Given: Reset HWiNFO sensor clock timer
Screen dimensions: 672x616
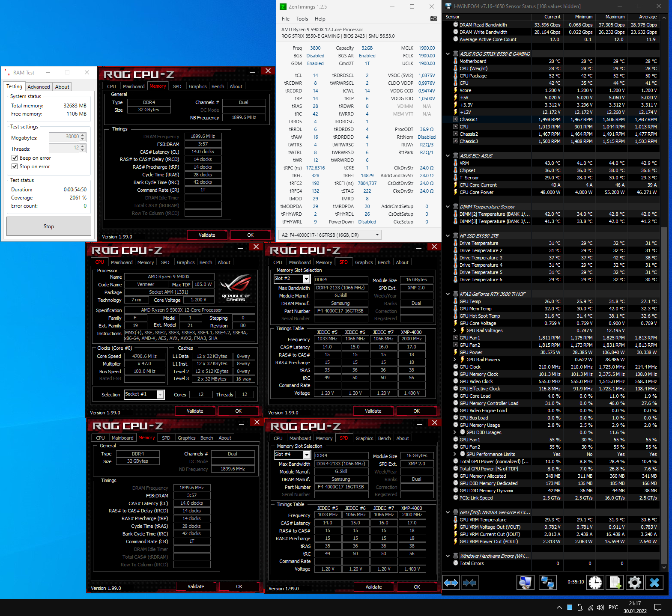Looking at the screenshot, I should 595,583.
